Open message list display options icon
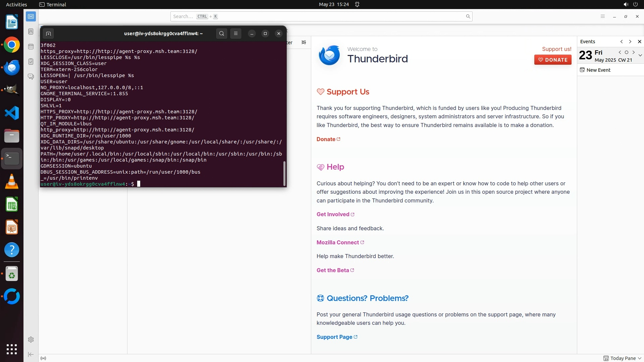644x362 pixels. coord(304,42)
